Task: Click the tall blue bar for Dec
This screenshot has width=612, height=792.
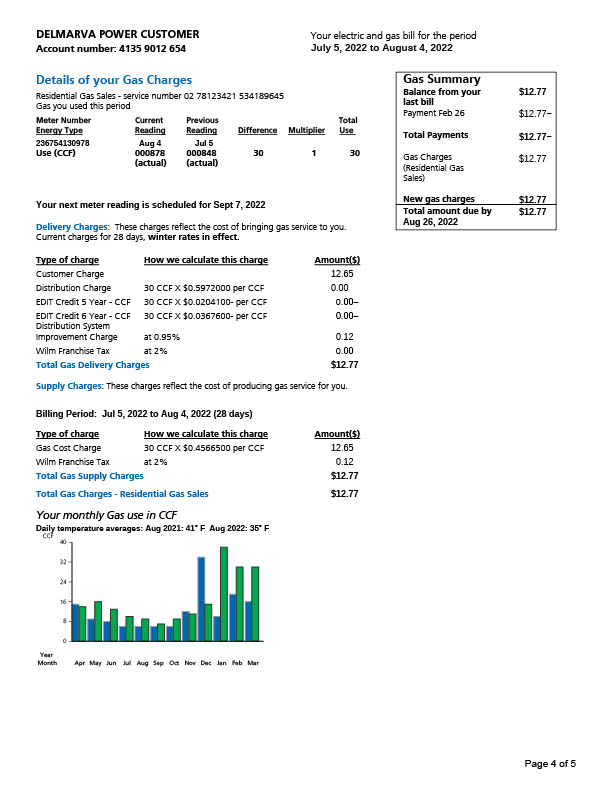Action: 201,598
